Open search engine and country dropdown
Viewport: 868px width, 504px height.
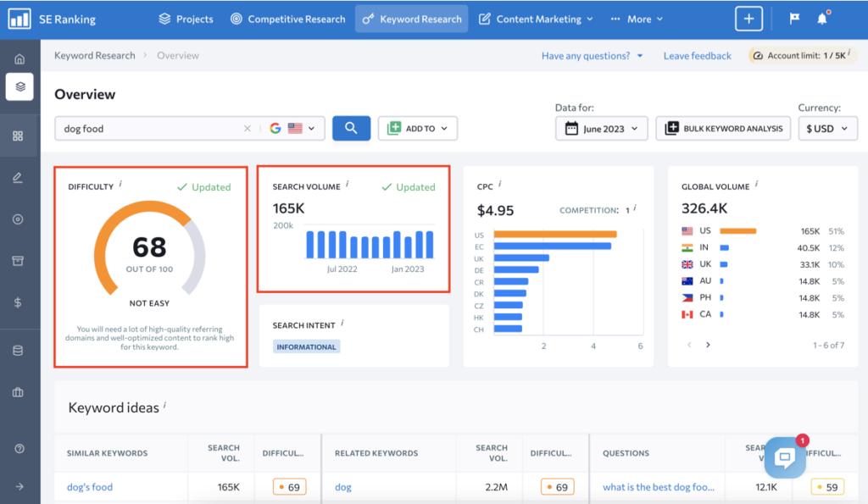coord(292,129)
